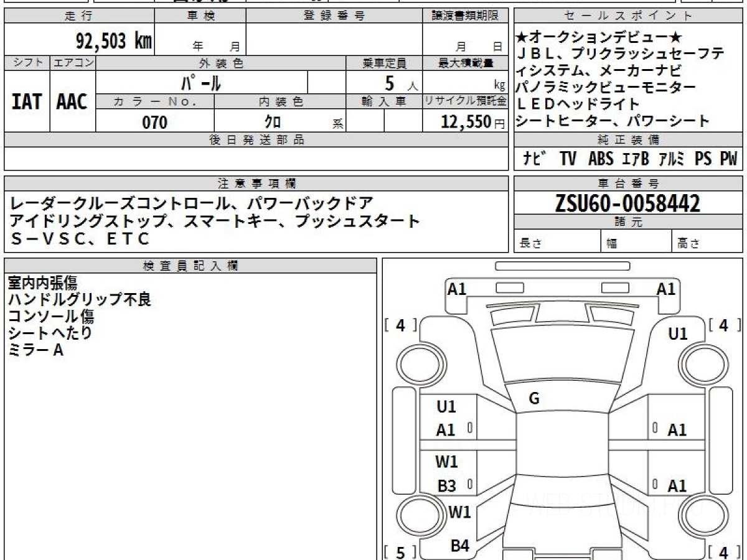Select the [5] tire rating on the diagram

400,551
